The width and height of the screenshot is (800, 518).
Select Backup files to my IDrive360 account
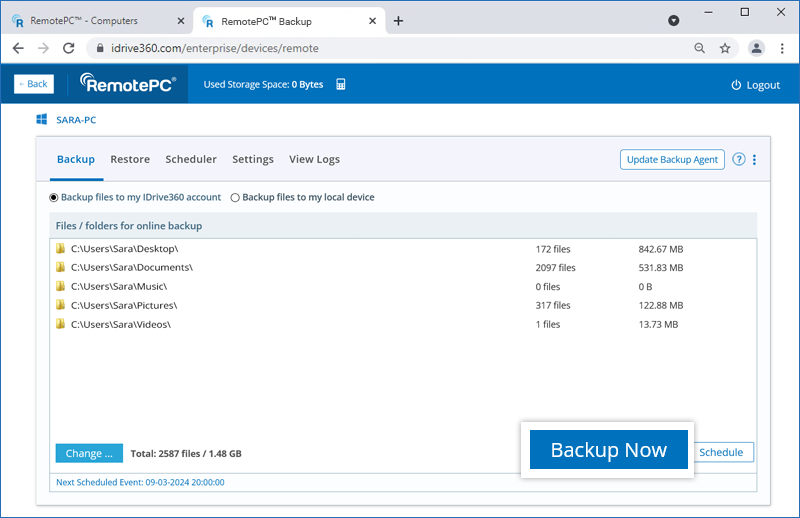[x=55, y=197]
